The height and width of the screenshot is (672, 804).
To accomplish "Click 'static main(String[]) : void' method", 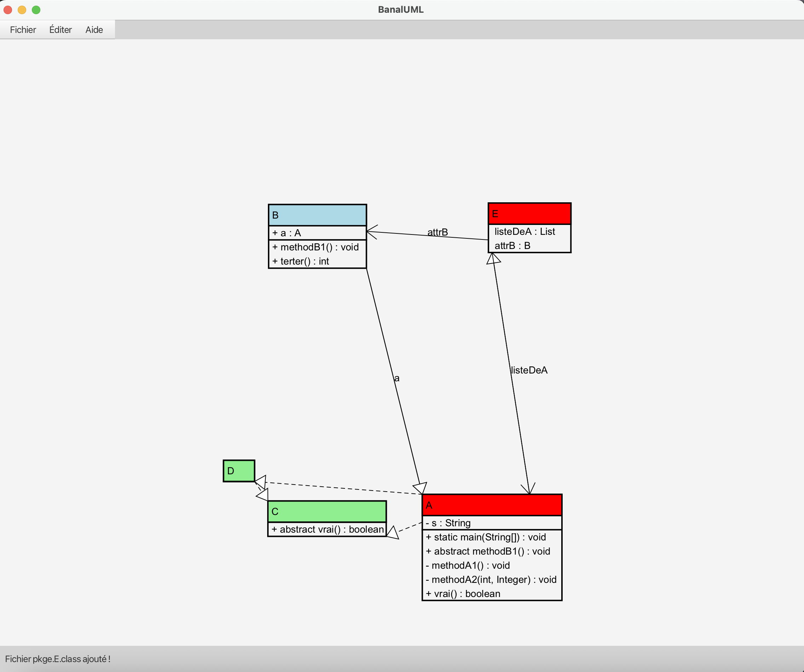I will click(486, 537).
